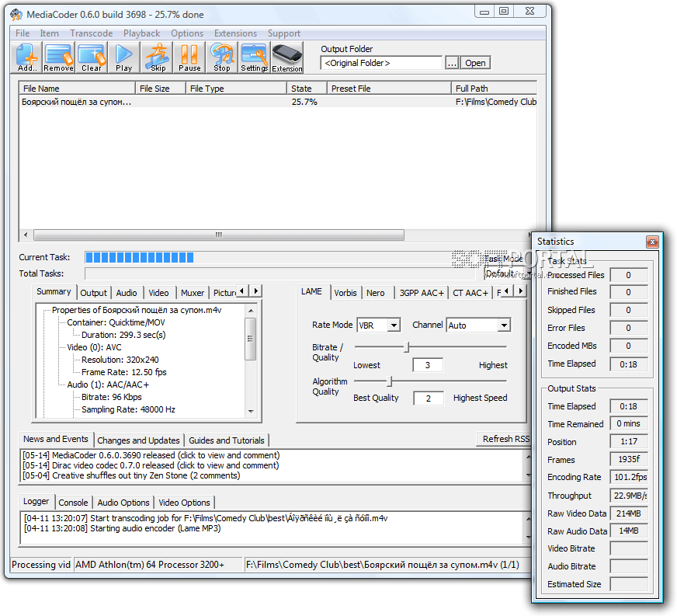Switch to the Audio Options tab
This screenshot has height=616, width=677.
tap(123, 503)
